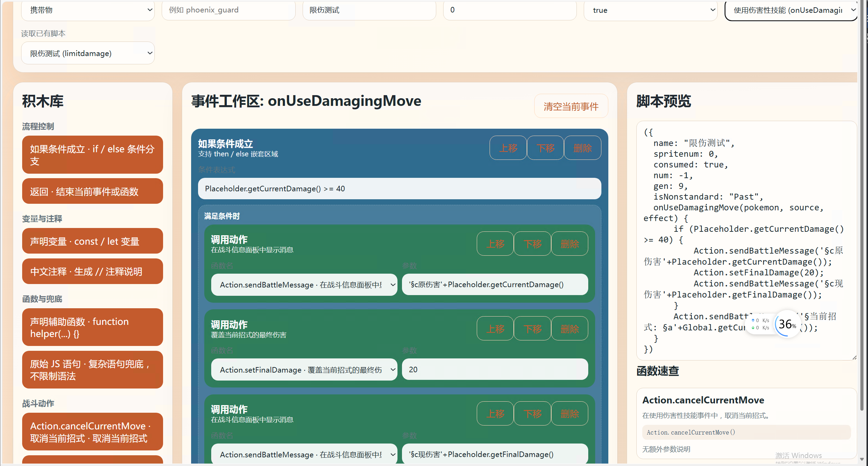
Task: Click the Action.cancelCurrentMove title in 函数速查
Action: tap(703, 400)
